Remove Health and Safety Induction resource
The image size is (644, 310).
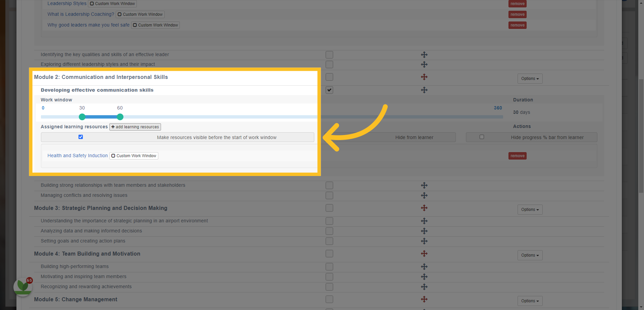(x=518, y=156)
